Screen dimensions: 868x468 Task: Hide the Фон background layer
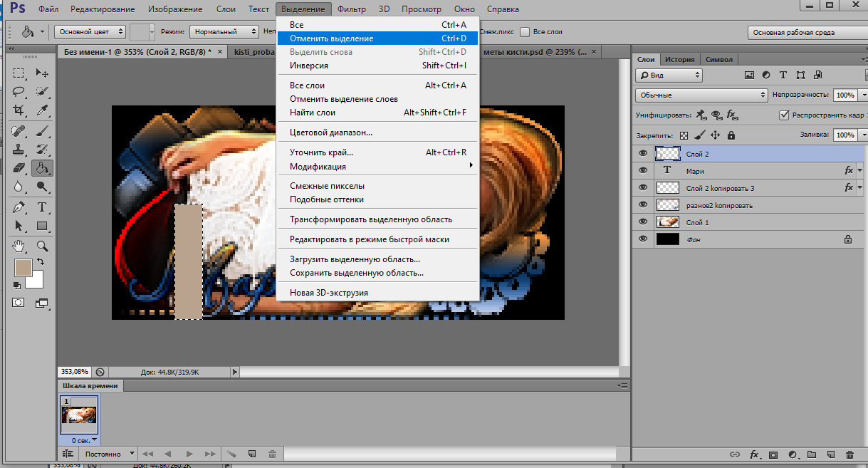click(643, 239)
